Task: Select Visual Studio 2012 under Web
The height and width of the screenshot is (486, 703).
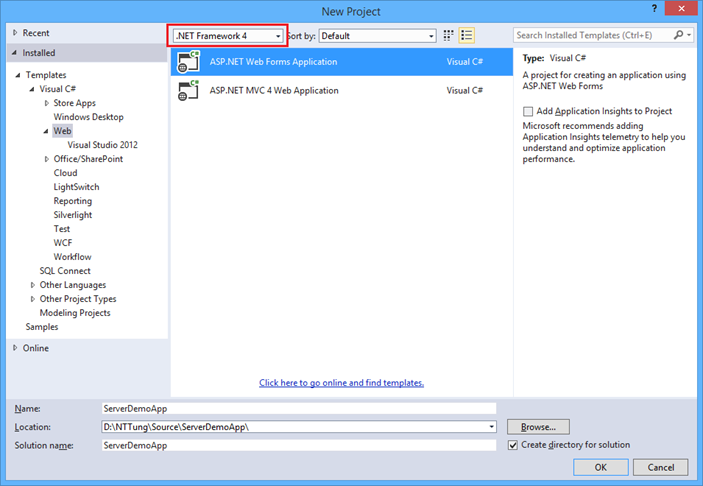Action: [x=102, y=145]
